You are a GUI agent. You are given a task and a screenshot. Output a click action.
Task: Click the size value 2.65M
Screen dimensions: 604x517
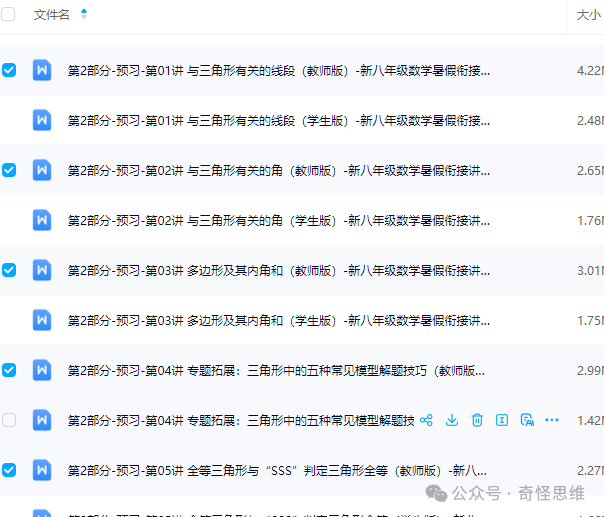click(590, 170)
